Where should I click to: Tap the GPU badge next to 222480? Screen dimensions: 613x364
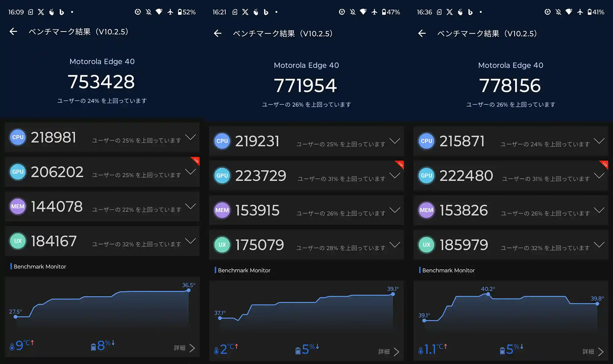pyautogui.click(x=426, y=175)
